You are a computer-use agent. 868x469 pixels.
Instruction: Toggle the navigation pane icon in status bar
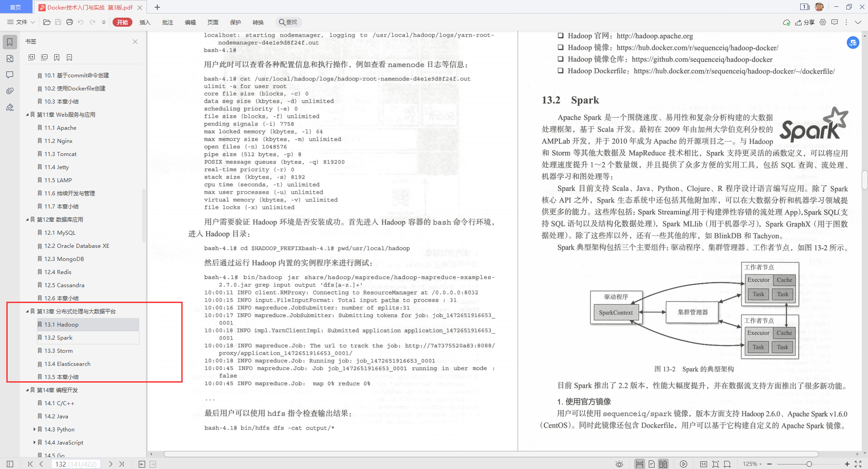pyautogui.click(x=10, y=464)
